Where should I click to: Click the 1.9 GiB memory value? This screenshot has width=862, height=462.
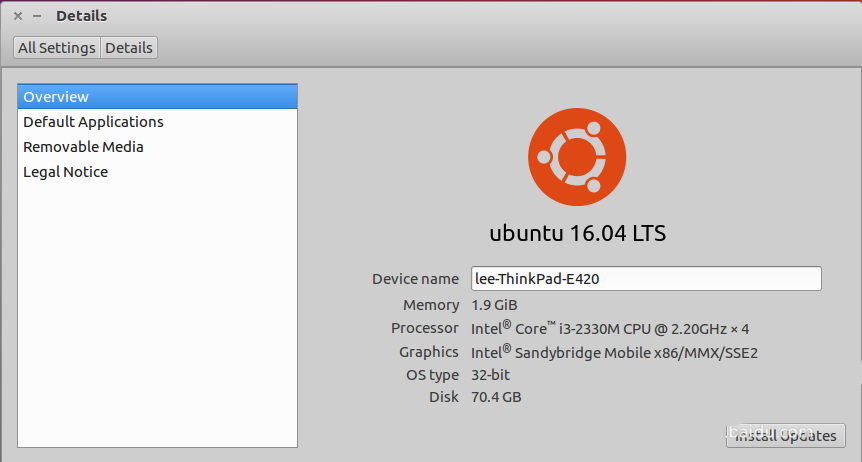(494, 305)
